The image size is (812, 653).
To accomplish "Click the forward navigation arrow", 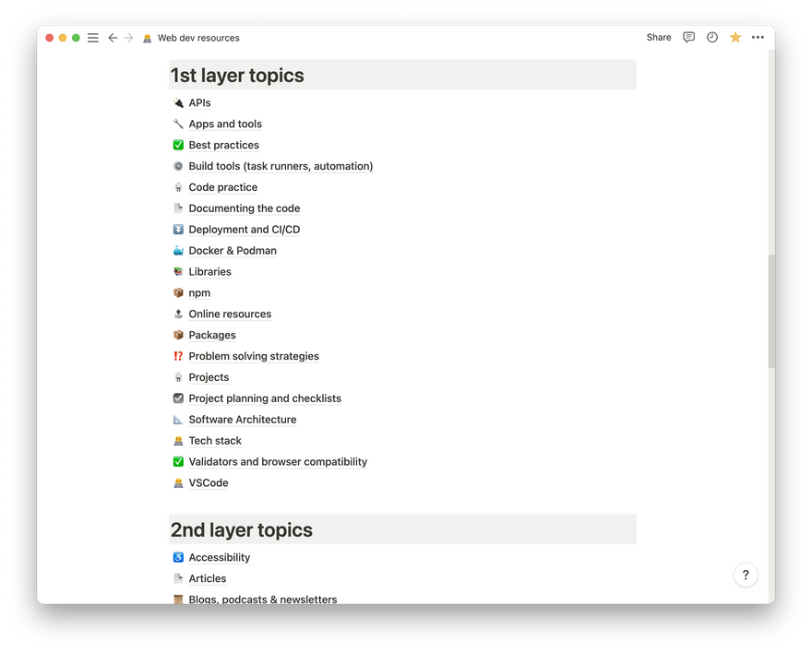I will [x=128, y=38].
